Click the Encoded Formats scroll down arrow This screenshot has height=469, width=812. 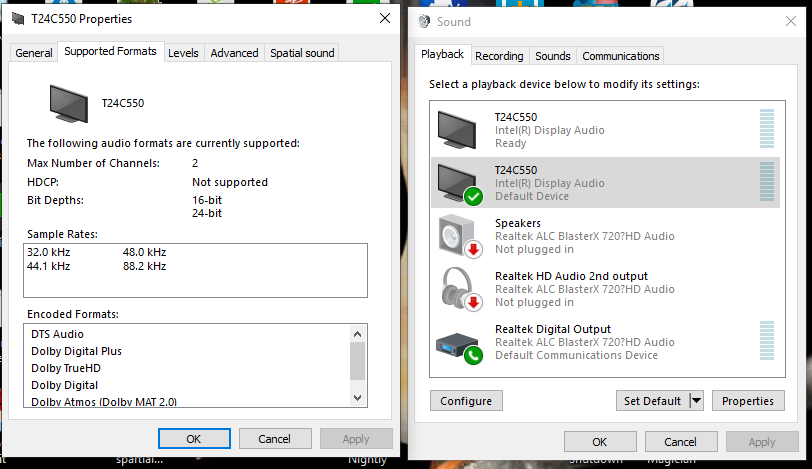click(x=357, y=398)
